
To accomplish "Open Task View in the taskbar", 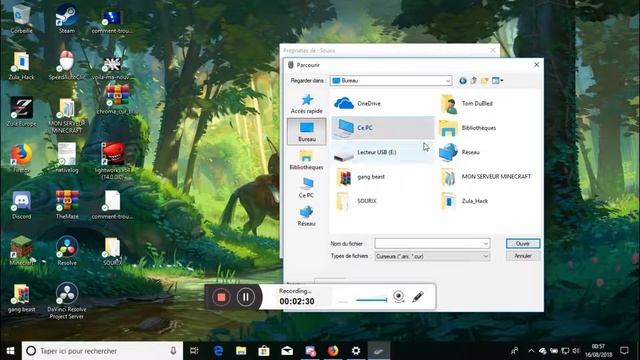I will coord(194,351).
